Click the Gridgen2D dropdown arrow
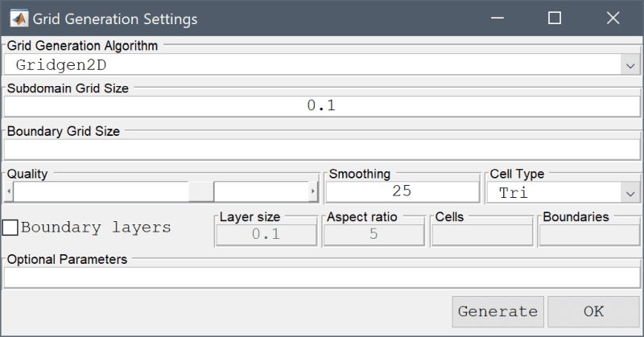644x337 pixels. 630,65
